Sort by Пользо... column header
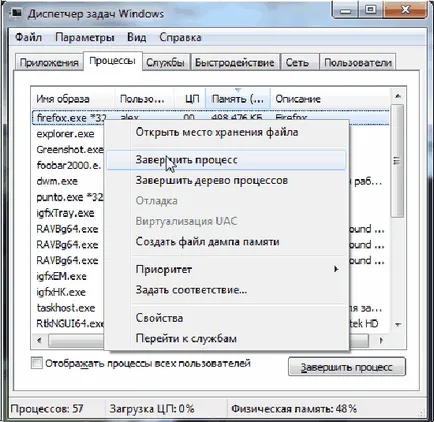This screenshot has height=422, width=434. coord(144,99)
